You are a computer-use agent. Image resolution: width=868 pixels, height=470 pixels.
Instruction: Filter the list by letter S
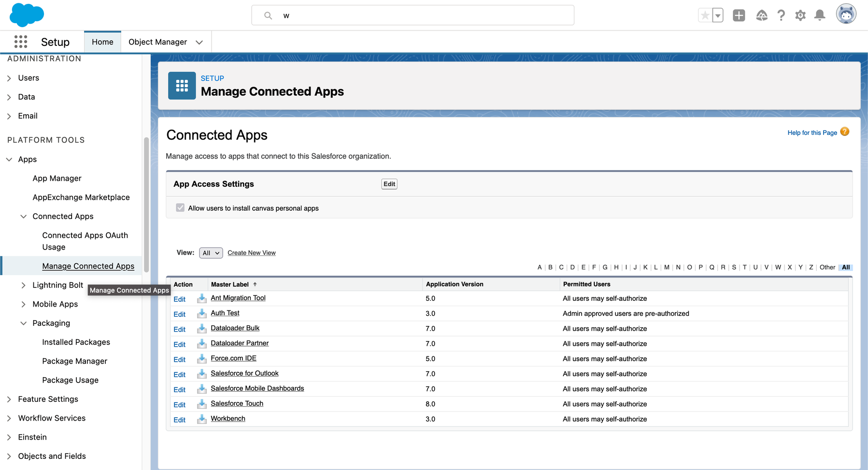(x=734, y=267)
